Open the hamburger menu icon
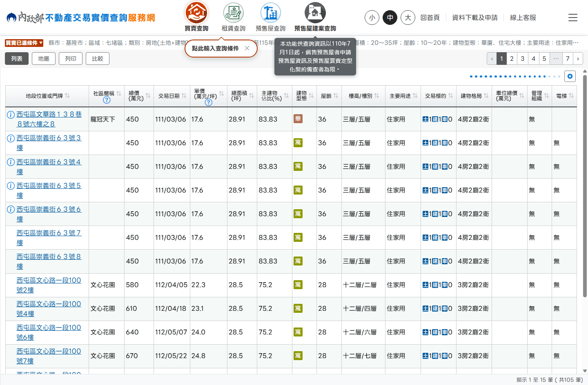 [x=573, y=18]
